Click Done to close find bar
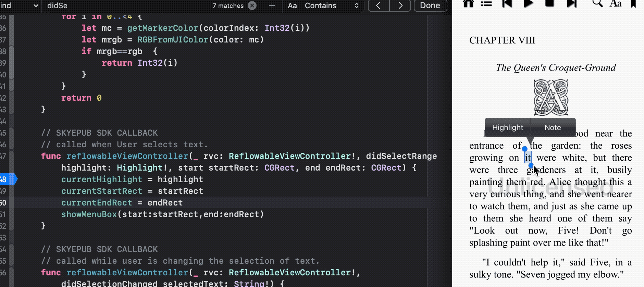644x287 pixels. click(x=430, y=5)
